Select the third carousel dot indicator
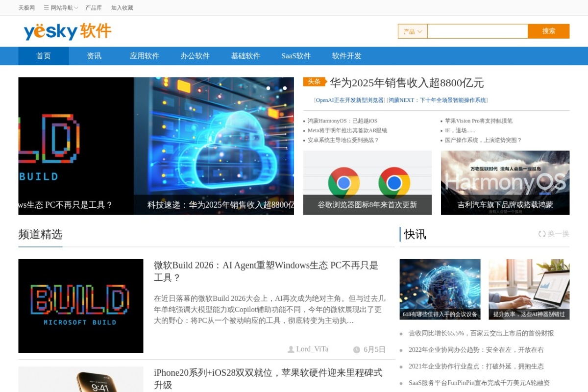Image resolution: width=588 pixels, height=392 pixels. click(x=285, y=88)
